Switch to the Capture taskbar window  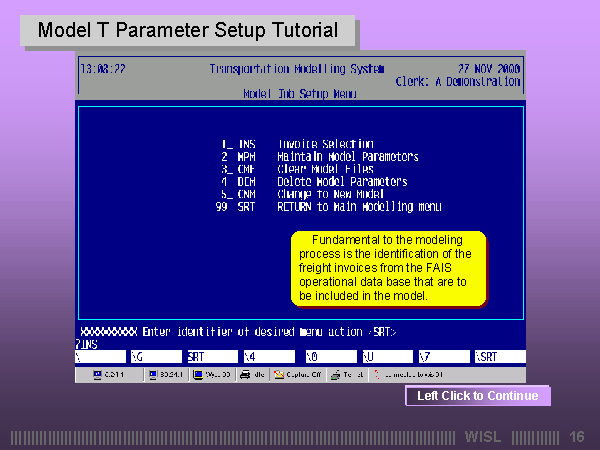click(301, 375)
